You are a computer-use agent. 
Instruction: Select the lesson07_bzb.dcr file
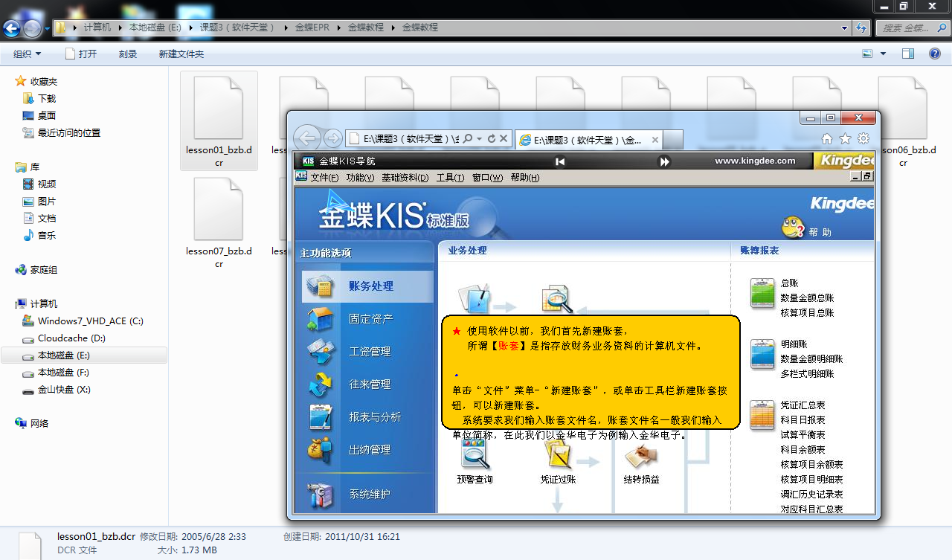point(219,223)
